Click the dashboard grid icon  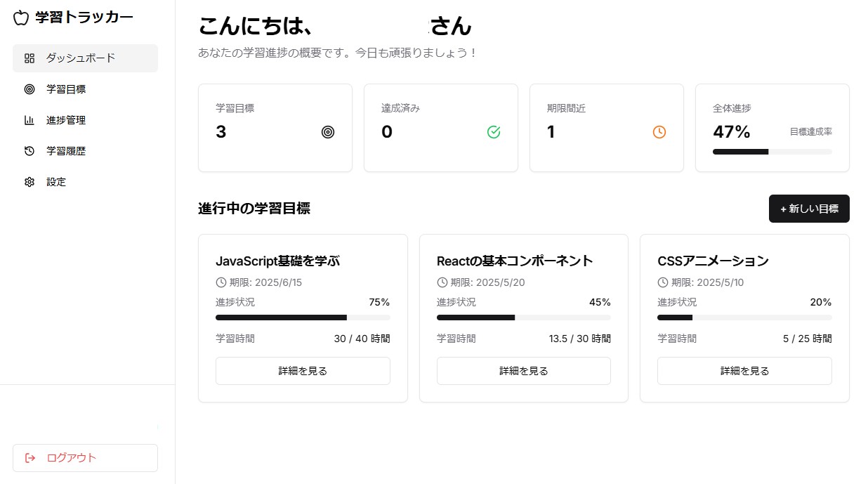(29, 58)
